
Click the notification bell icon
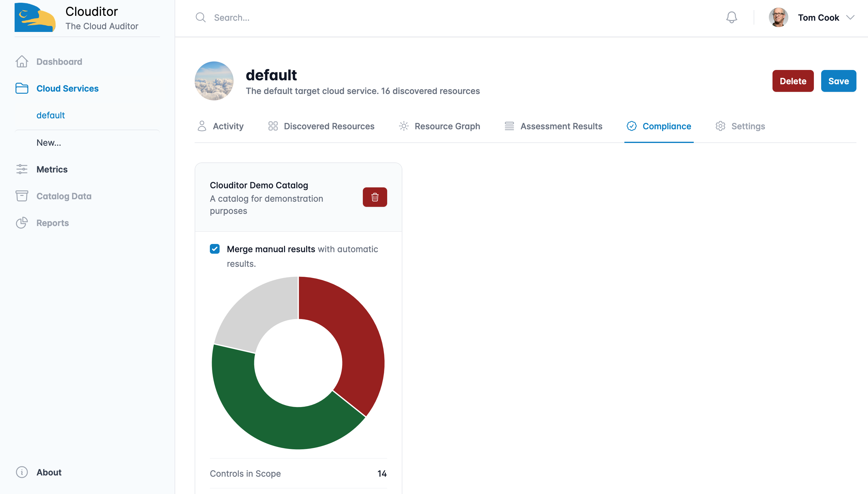click(731, 17)
